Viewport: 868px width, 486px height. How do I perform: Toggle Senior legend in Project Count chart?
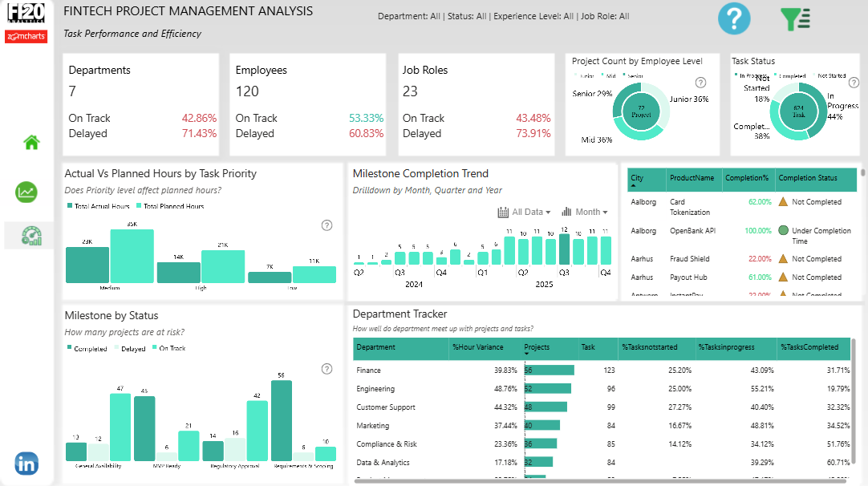(633, 76)
